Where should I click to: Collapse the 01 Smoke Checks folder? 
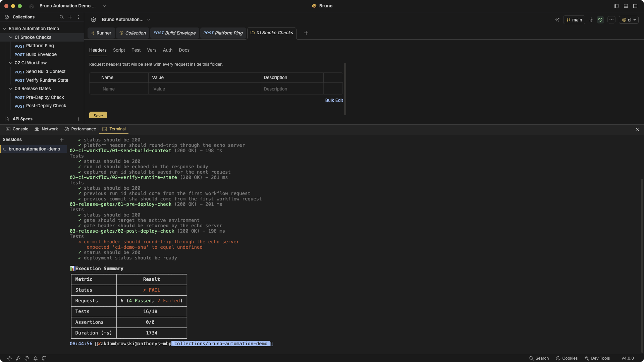point(11,38)
